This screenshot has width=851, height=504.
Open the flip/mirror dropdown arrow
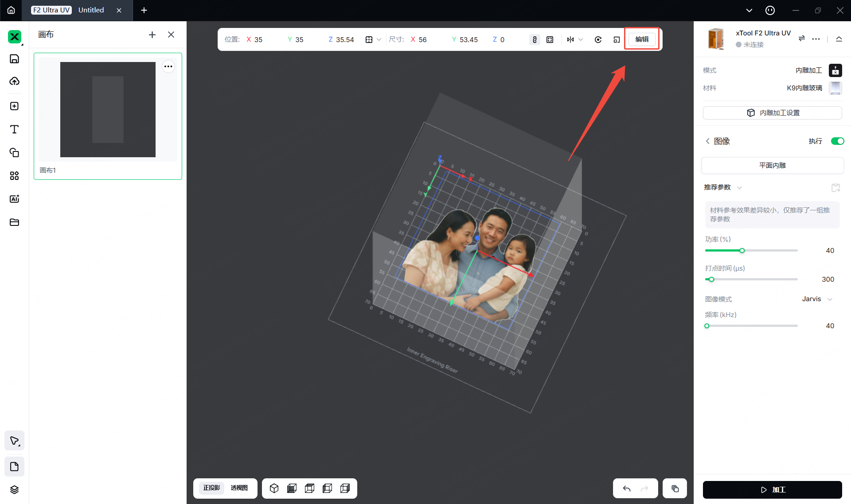coord(581,39)
